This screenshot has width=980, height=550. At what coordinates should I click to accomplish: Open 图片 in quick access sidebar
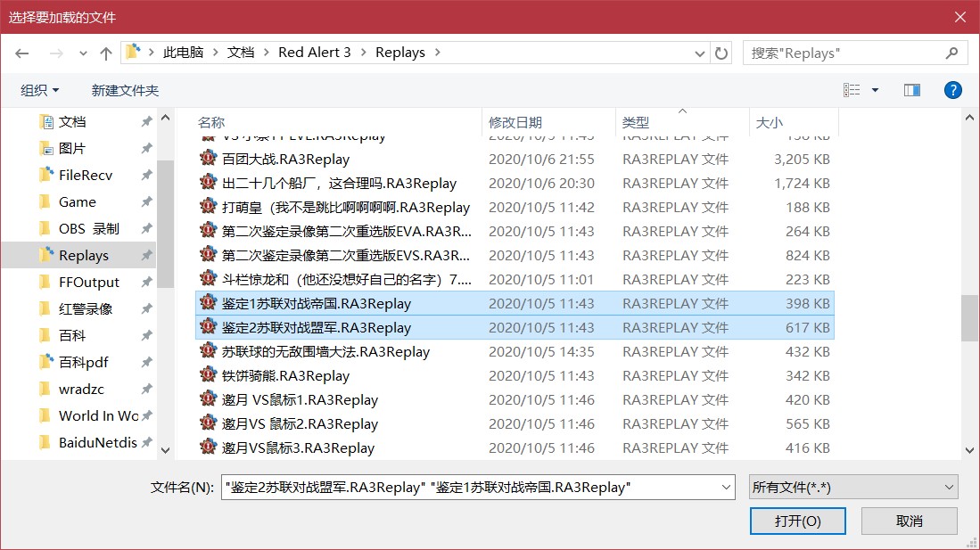(71, 149)
